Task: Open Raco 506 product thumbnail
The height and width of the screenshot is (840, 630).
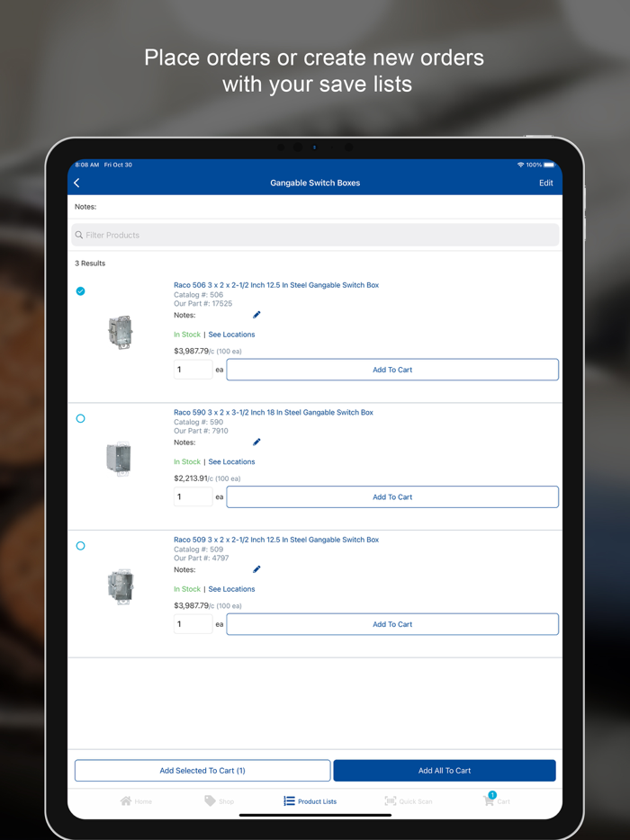Action: [x=120, y=332]
